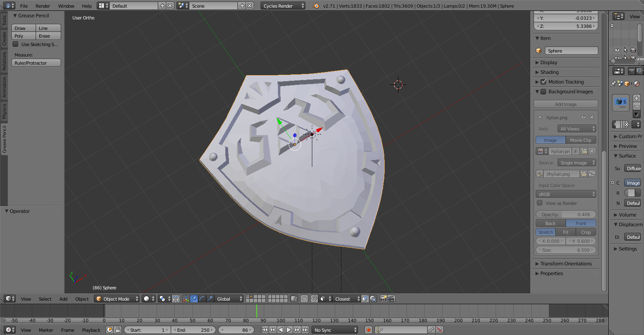Click the translate manipulator icon
This screenshot has width=644, height=335.
pos(194,299)
